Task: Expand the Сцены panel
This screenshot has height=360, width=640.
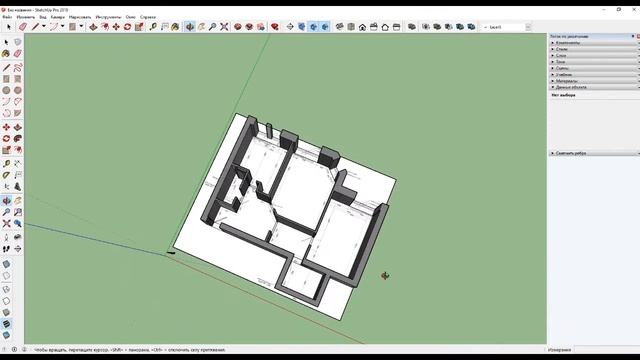Action: [594, 68]
